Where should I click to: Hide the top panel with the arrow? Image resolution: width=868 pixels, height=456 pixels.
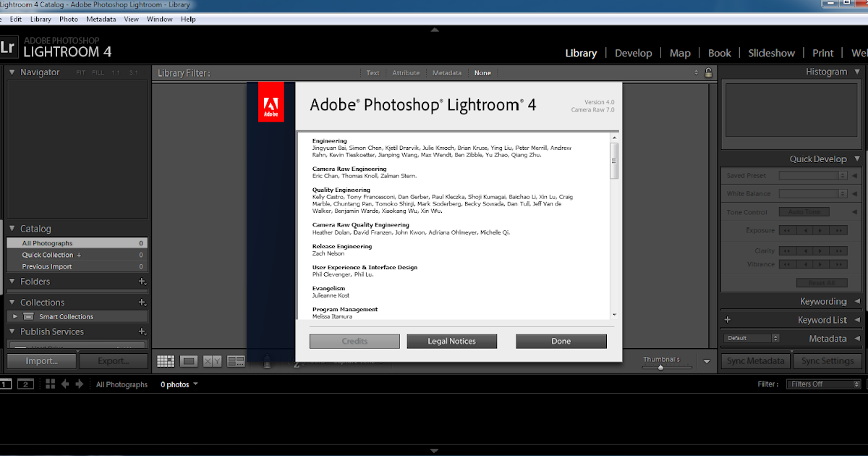coord(434,30)
